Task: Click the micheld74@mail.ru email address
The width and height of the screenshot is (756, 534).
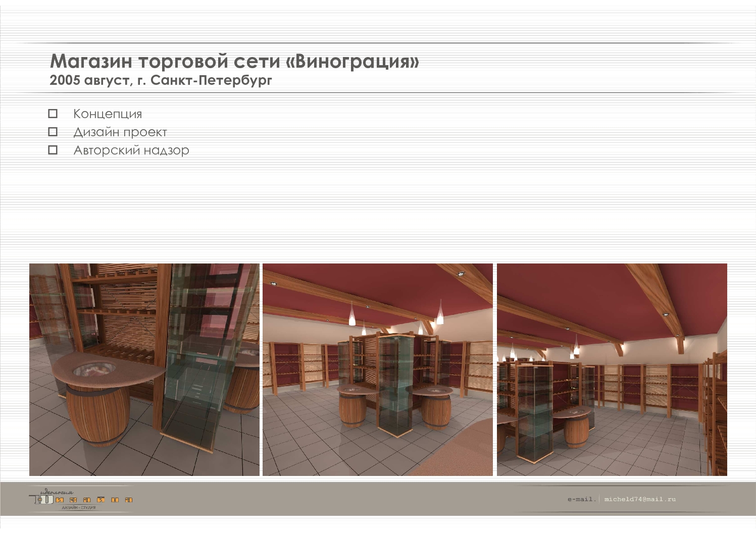Action: 640,499
